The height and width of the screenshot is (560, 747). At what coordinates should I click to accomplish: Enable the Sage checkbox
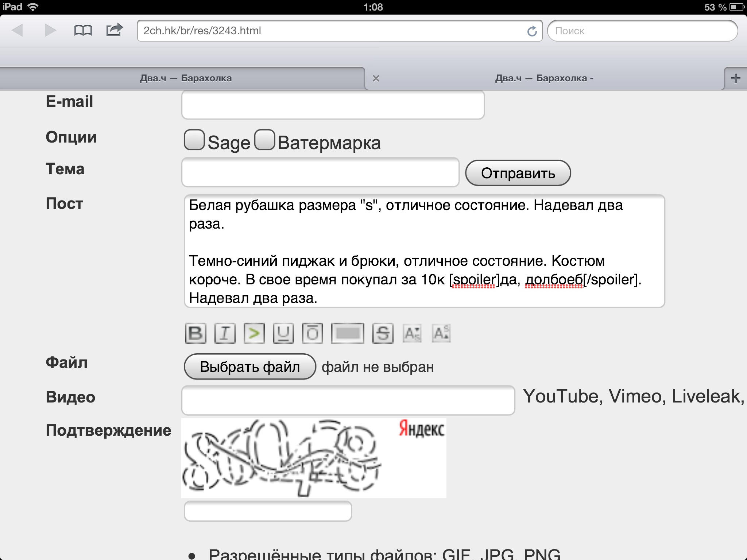tap(194, 140)
